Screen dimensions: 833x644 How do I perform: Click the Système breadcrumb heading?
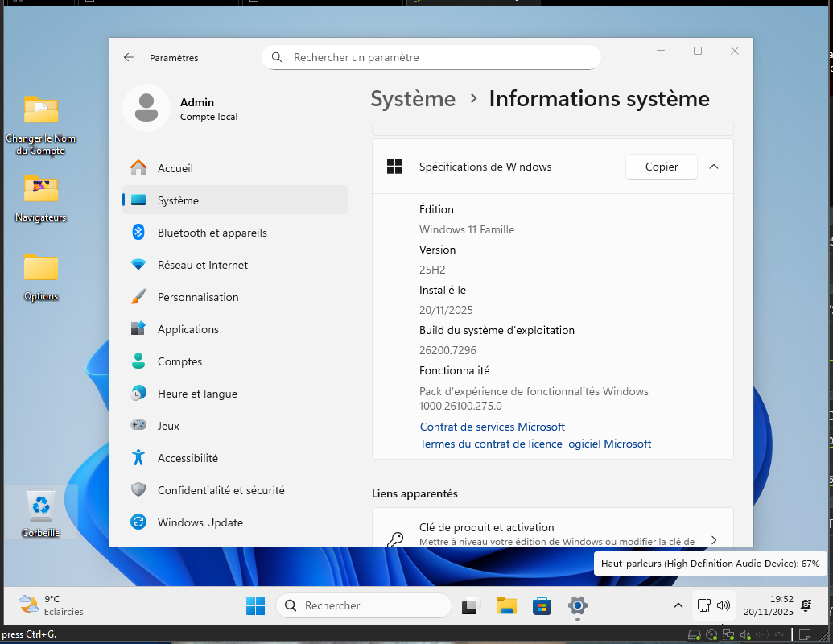pos(413,99)
